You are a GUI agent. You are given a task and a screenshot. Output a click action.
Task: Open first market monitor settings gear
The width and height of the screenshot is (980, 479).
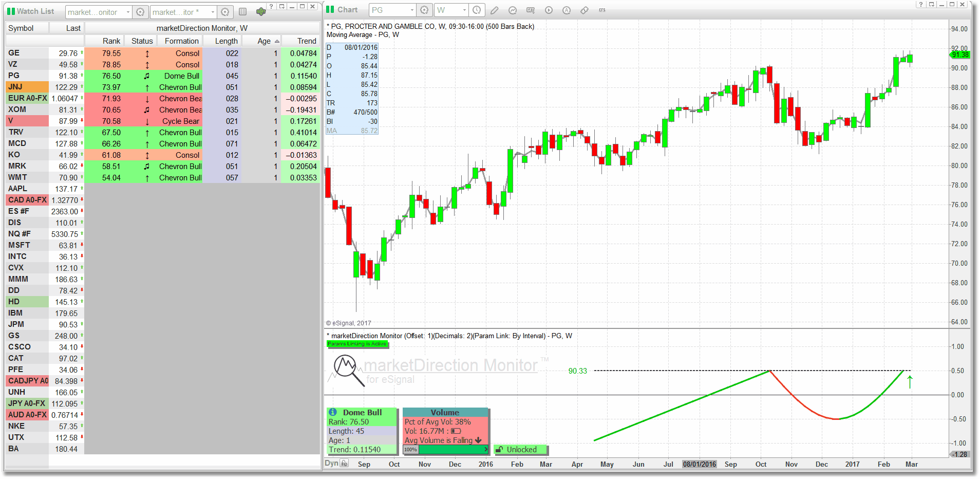[x=140, y=12]
